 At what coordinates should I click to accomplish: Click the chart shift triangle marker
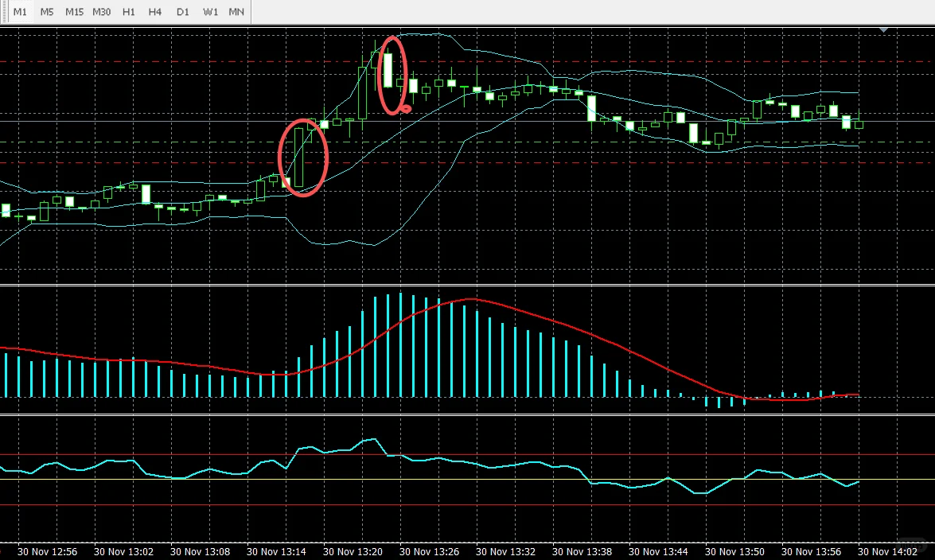click(x=884, y=29)
